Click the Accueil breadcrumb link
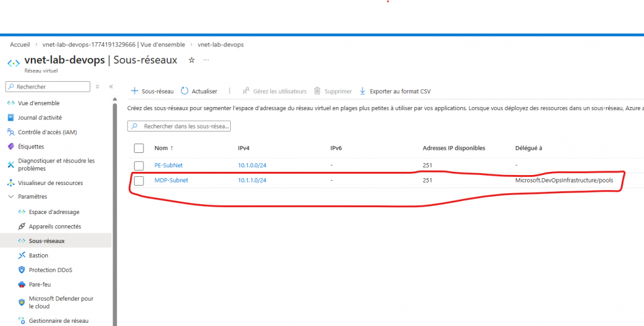This screenshot has height=326, width=644. [19, 45]
